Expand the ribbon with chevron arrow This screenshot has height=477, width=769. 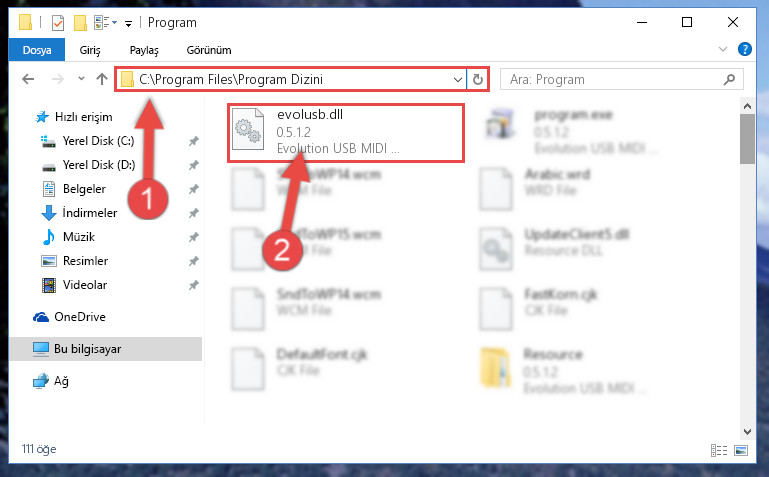point(722,49)
